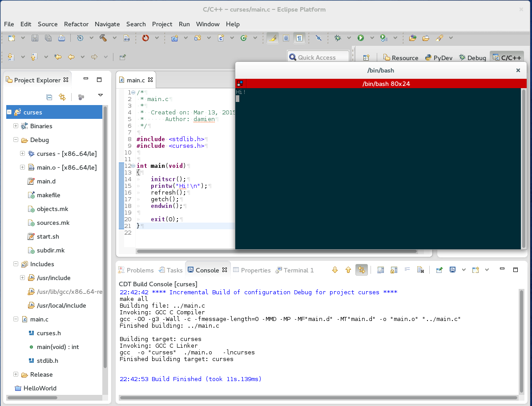Toggle Link with Editor in Project Explorer

click(x=62, y=97)
